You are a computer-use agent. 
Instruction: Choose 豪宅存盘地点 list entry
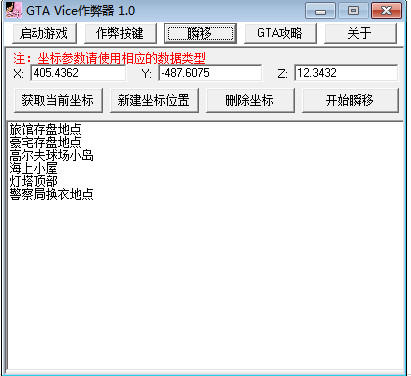45,142
